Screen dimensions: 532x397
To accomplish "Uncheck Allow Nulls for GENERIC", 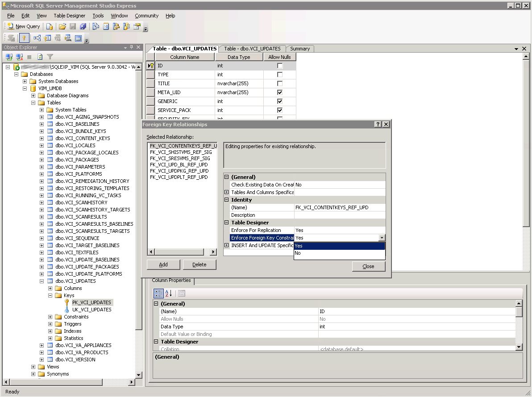I will pyautogui.click(x=280, y=101).
